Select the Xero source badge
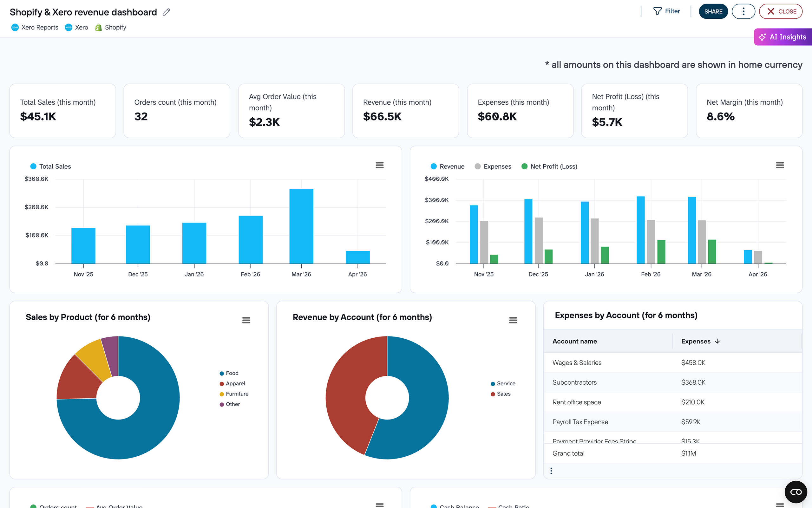812x508 pixels. tap(77, 27)
